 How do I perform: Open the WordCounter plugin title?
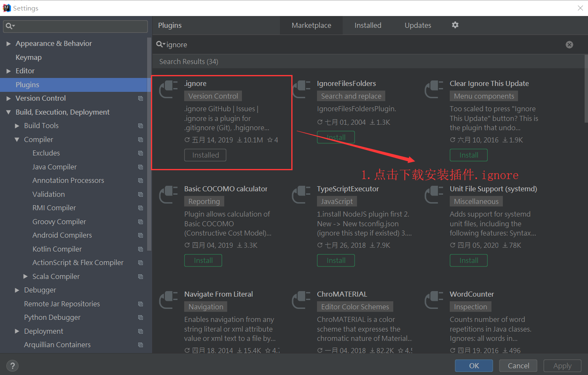pyautogui.click(x=472, y=294)
